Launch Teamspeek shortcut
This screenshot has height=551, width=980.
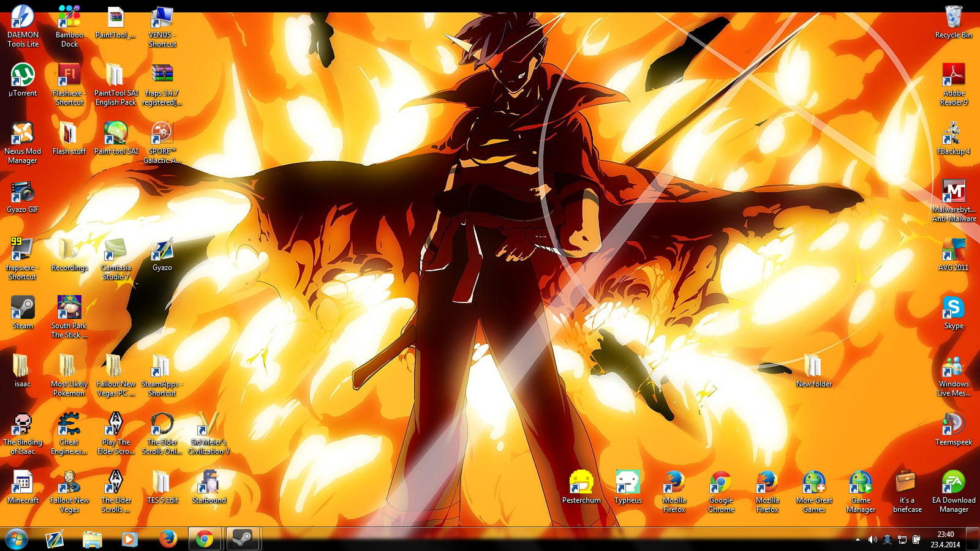(954, 429)
